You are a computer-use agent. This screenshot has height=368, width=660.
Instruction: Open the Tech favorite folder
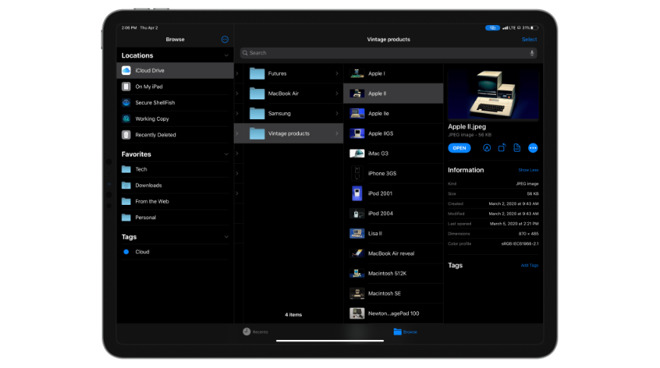(x=175, y=169)
